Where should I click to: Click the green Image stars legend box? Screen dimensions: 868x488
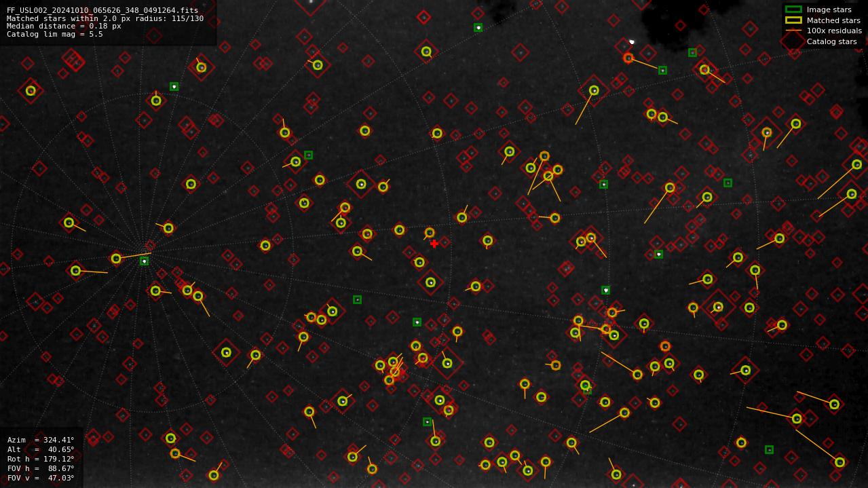coord(793,10)
